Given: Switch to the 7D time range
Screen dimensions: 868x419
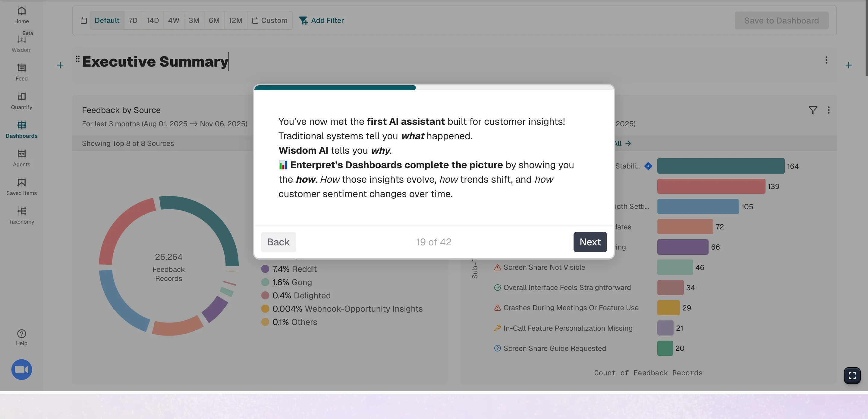Looking at the screenshot, I should tap(132, 20).
